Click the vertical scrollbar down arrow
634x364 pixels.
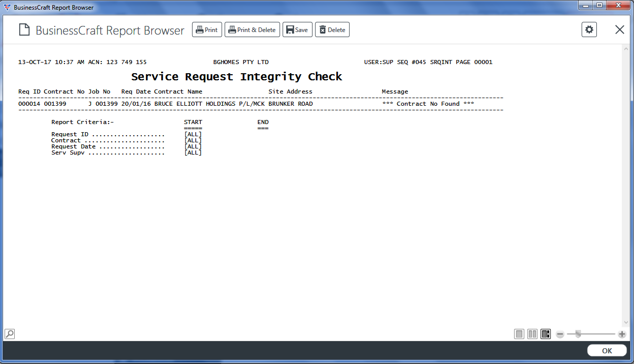(626, 322)
